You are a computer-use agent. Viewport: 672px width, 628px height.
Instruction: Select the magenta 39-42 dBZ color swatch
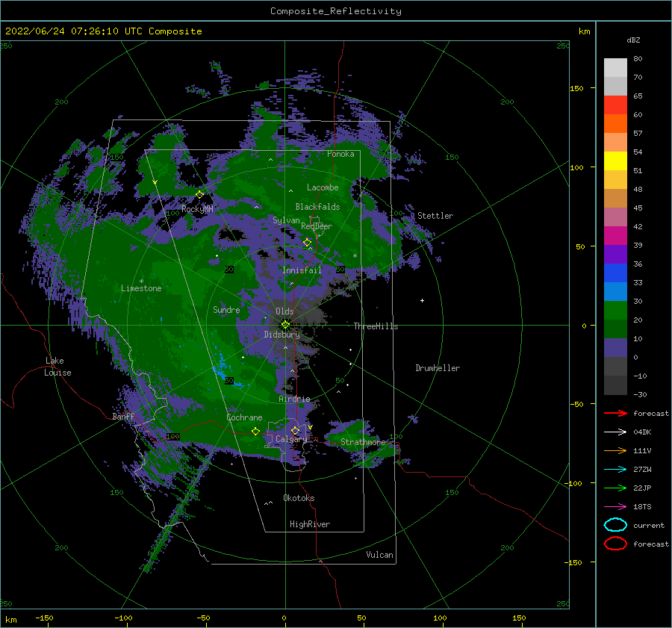pyautogui.click(x=615, y=236)
